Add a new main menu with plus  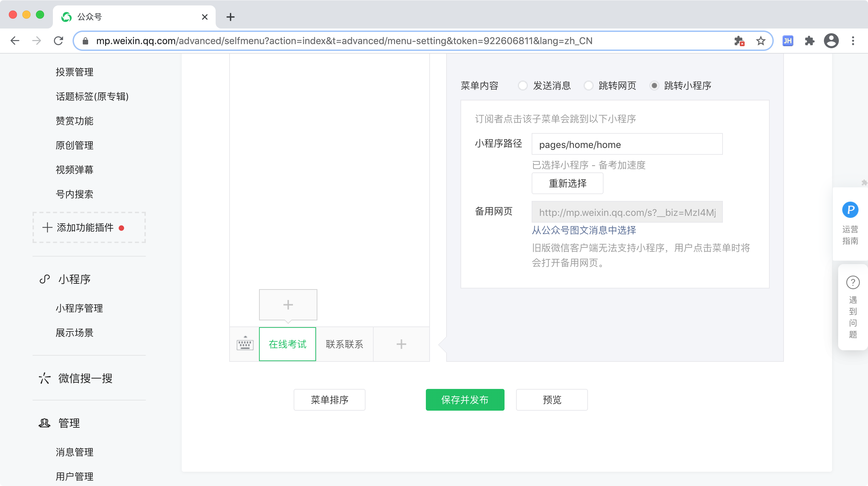pyautogui.click(x=401, y=344)
